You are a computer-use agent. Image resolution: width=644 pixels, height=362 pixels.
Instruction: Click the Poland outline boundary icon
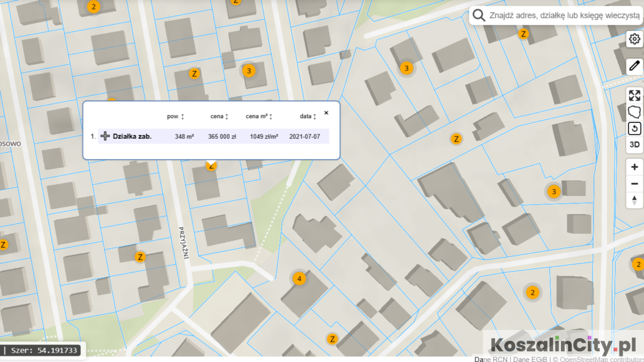635,112
